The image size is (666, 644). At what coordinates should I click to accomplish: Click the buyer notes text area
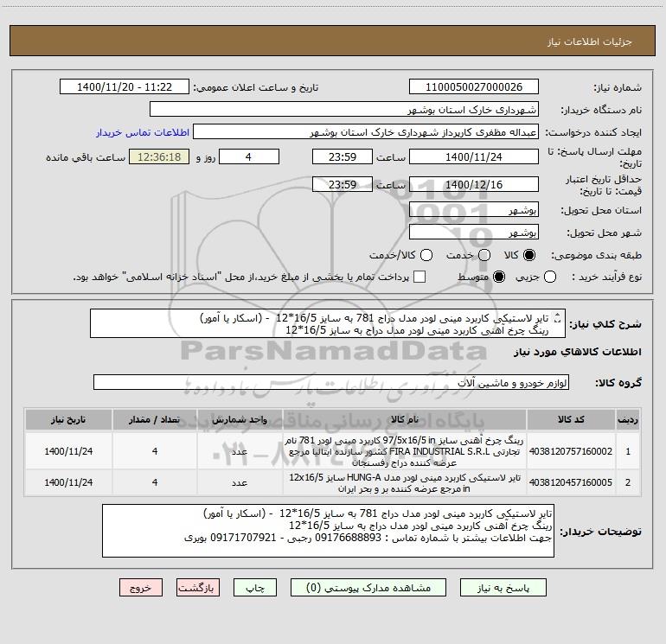328,531
